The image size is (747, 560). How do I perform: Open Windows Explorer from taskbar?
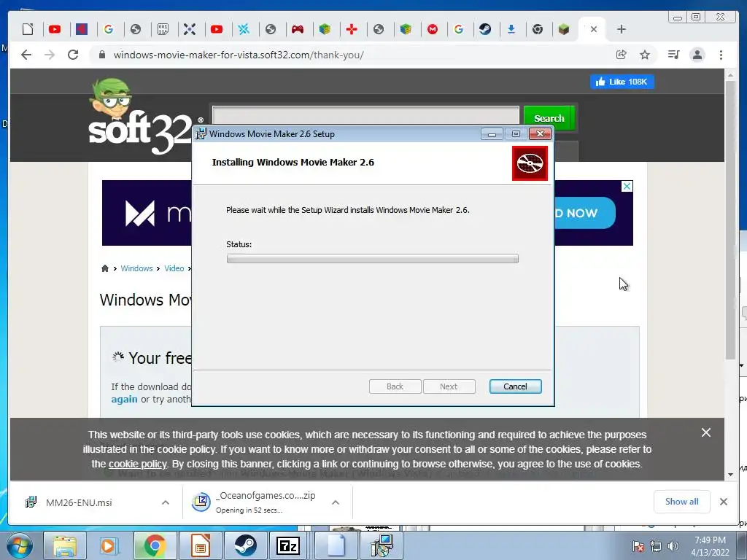click(x=65, y=545)
